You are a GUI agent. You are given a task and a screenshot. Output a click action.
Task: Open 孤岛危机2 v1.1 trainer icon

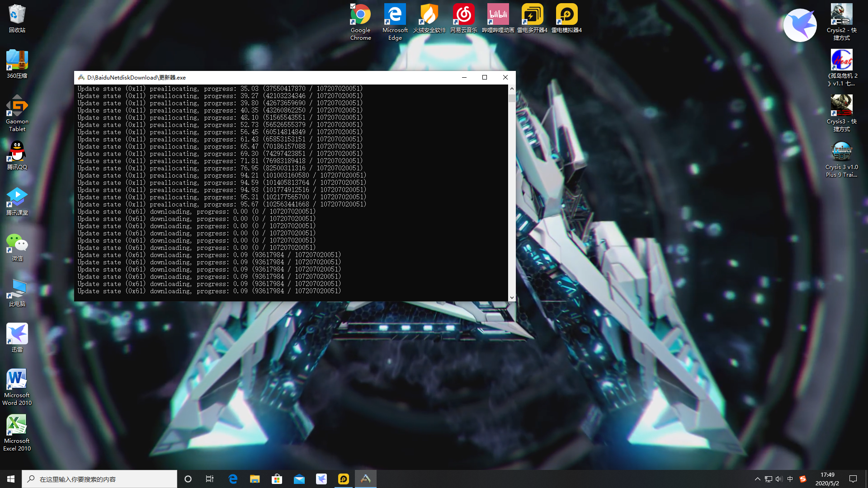click(x=841, y=68)
